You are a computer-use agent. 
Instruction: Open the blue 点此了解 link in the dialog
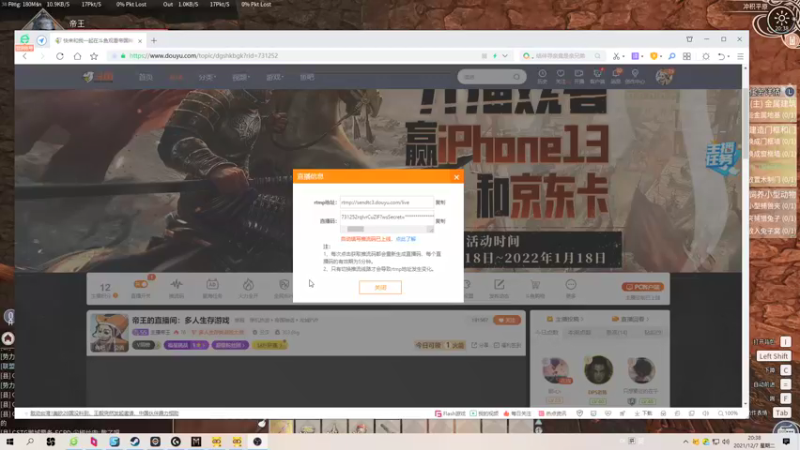[x=406, y=239]
